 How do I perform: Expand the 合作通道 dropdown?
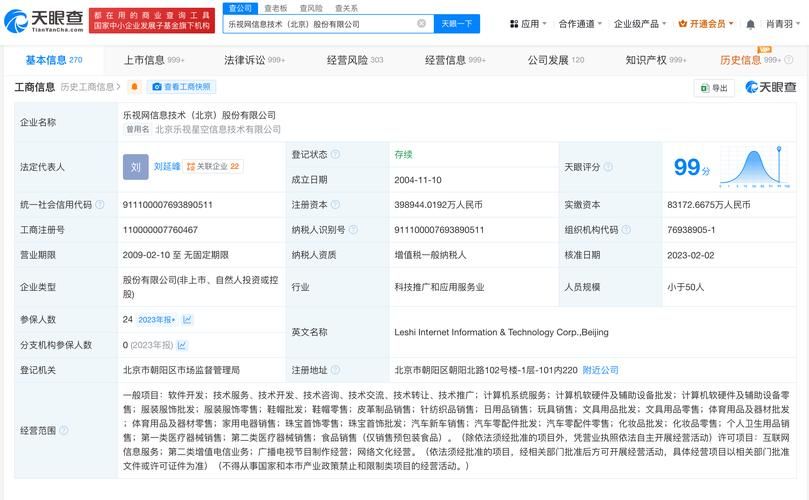(x=580, y=24)
